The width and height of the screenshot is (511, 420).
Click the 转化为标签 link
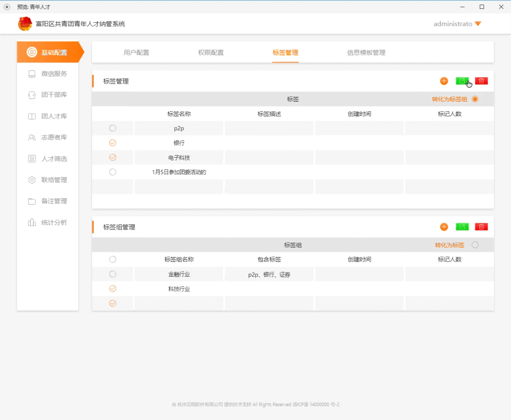click(x=450, y=245)
